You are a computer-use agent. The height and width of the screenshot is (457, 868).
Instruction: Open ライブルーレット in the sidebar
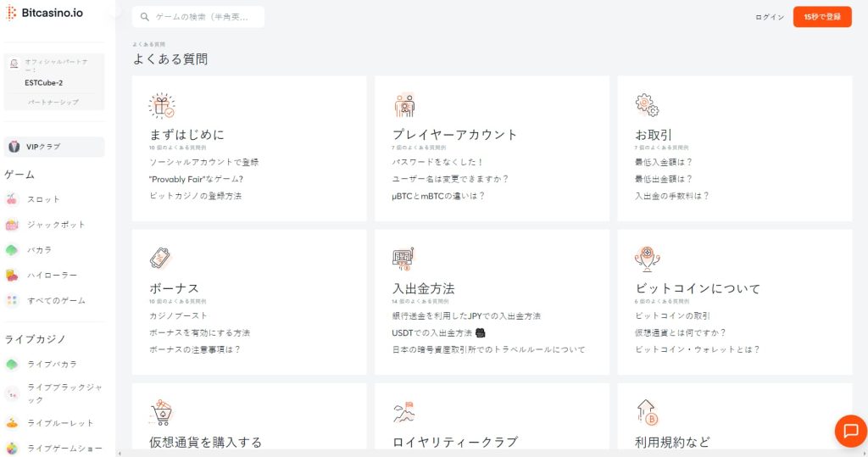point(59,422)
